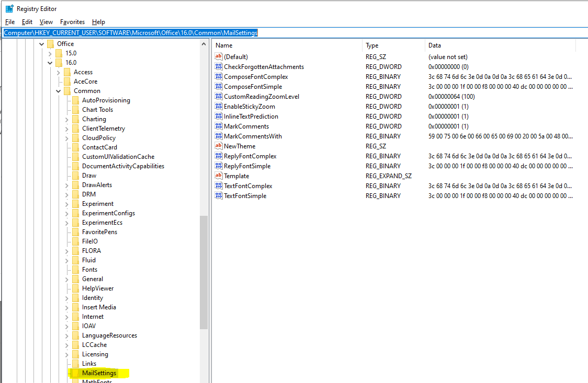Image resolution: width=588 pixels, height=383 pixels.
Task: Select the Fonts folder icon
Action: pos(76,269)
